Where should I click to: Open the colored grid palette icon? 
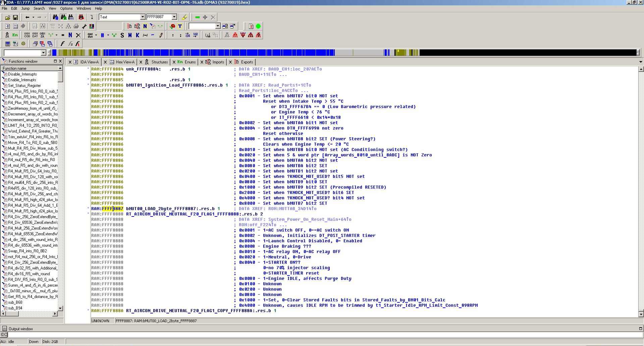92,26
